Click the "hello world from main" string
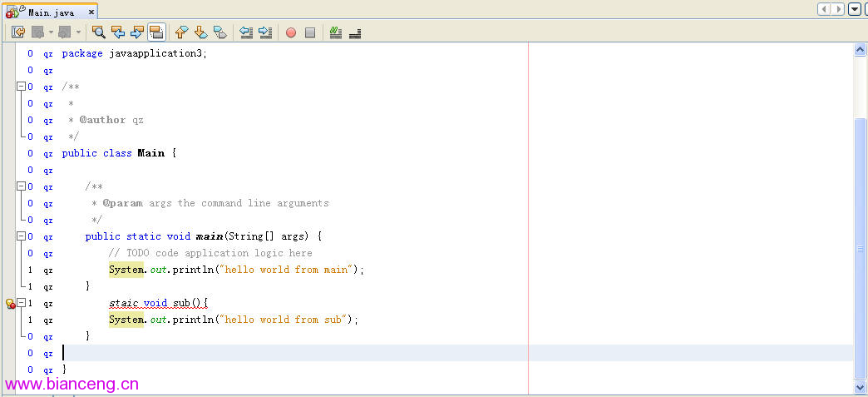 coord(284,270)
